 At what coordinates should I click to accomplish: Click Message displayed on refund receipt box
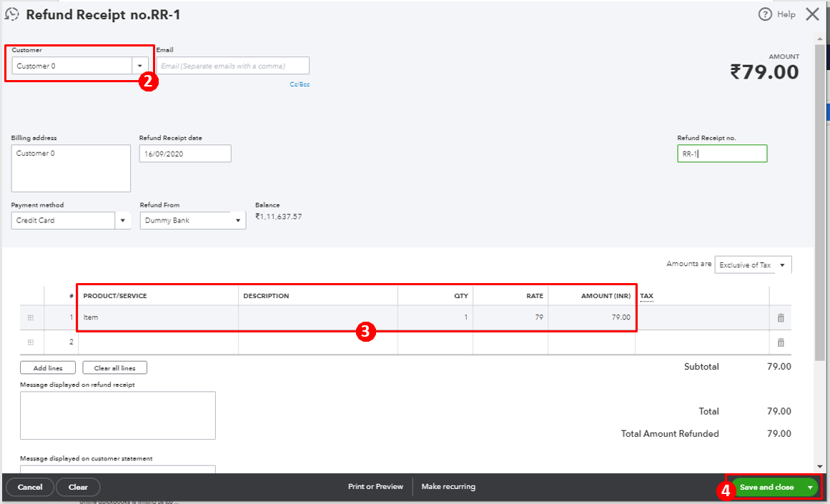117,415
